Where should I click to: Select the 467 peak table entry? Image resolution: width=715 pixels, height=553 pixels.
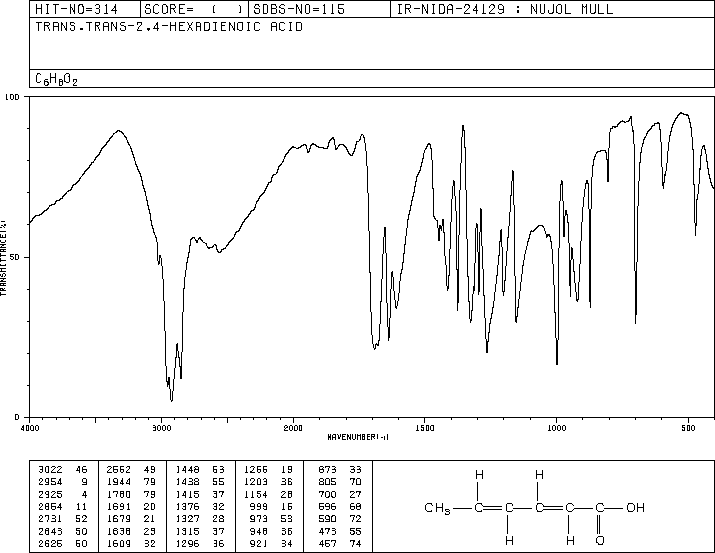[340, 543]
